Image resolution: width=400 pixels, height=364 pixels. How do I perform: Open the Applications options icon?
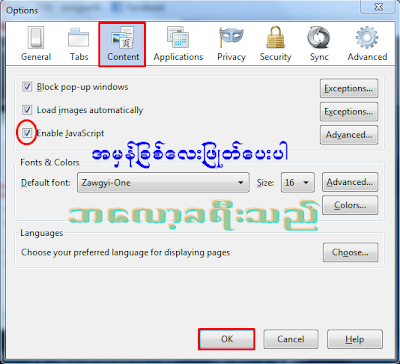pos(178,44)
